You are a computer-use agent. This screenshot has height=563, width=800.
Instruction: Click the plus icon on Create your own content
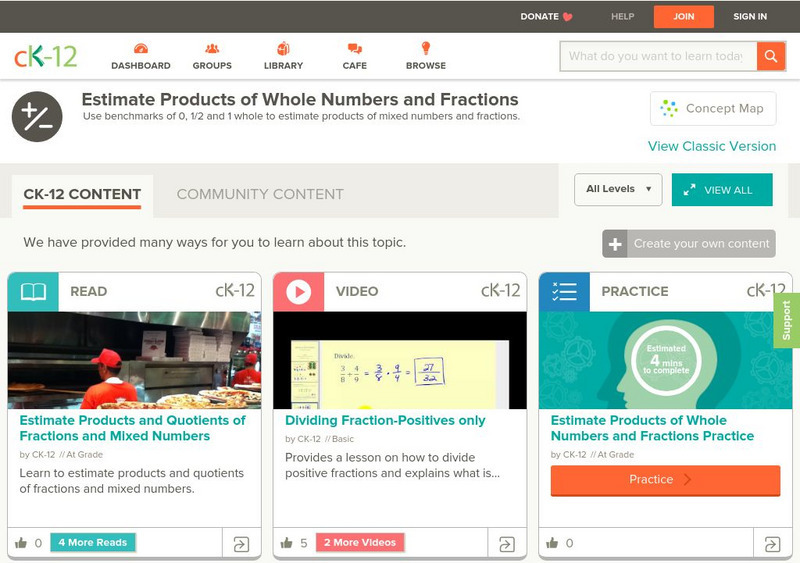pyautogui.click(x=615, y=244)
